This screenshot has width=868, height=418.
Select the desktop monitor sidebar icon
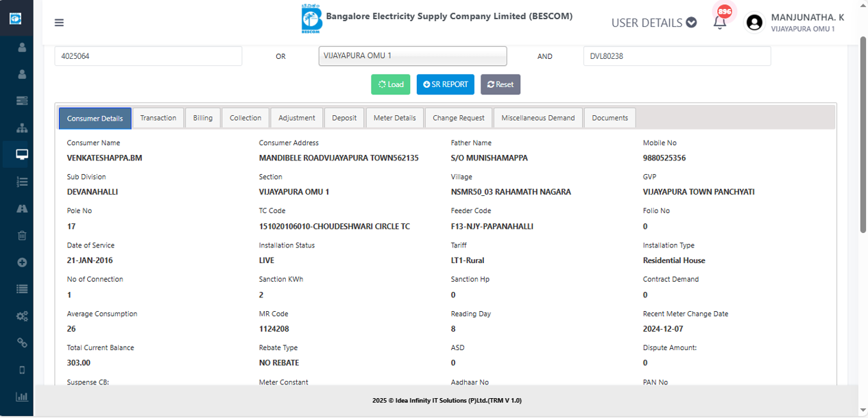pos(22,155)
